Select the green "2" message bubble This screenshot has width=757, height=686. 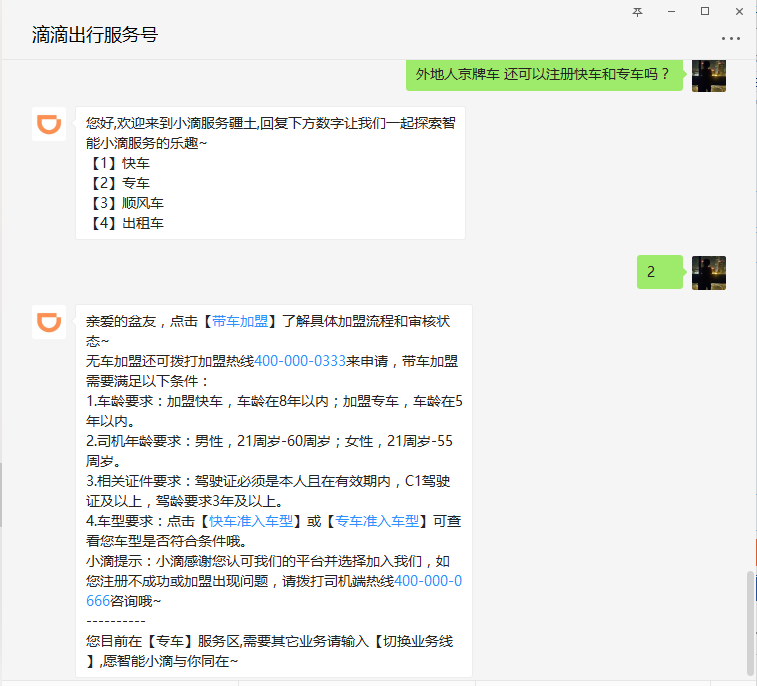coord(660,272)
